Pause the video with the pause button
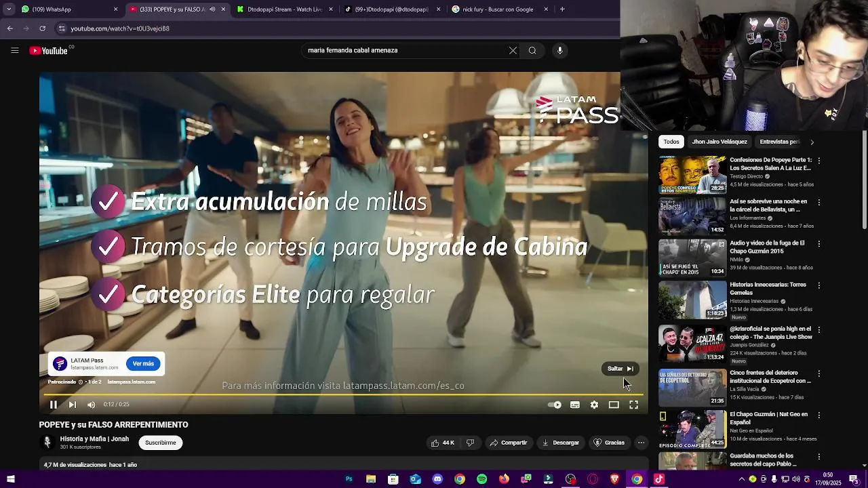This screenshot has height=488, width=868. point(54,405)
